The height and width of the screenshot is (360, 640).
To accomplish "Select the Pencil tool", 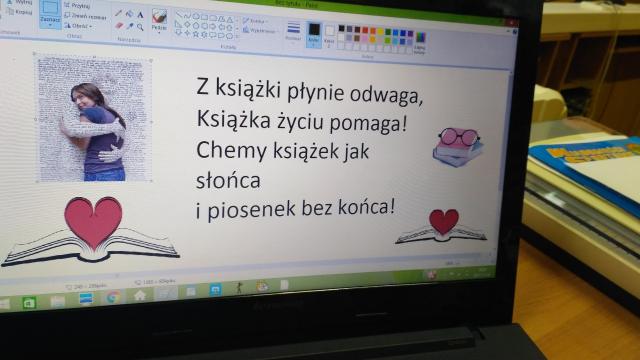I will [118, 13].
